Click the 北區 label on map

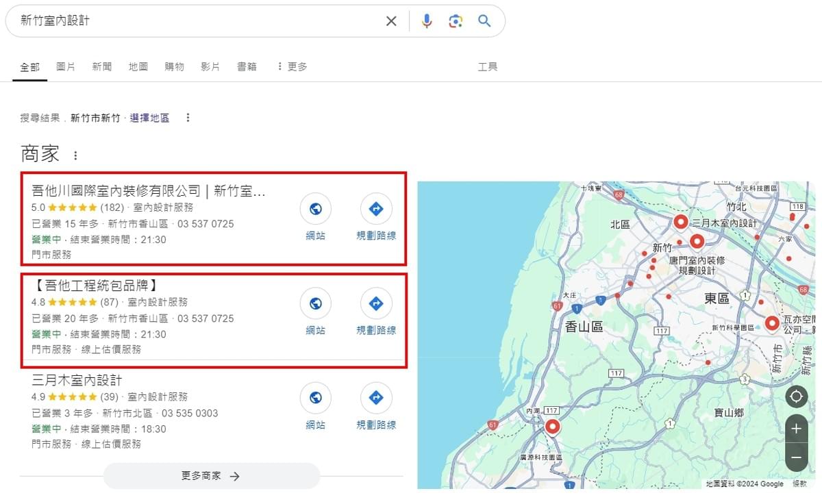point(619,224)
